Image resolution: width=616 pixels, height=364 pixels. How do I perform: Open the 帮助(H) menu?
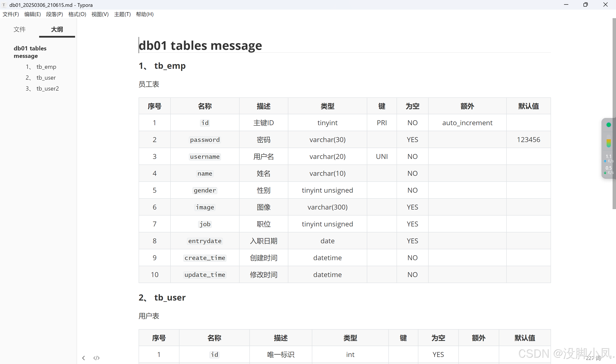(145, 14)
